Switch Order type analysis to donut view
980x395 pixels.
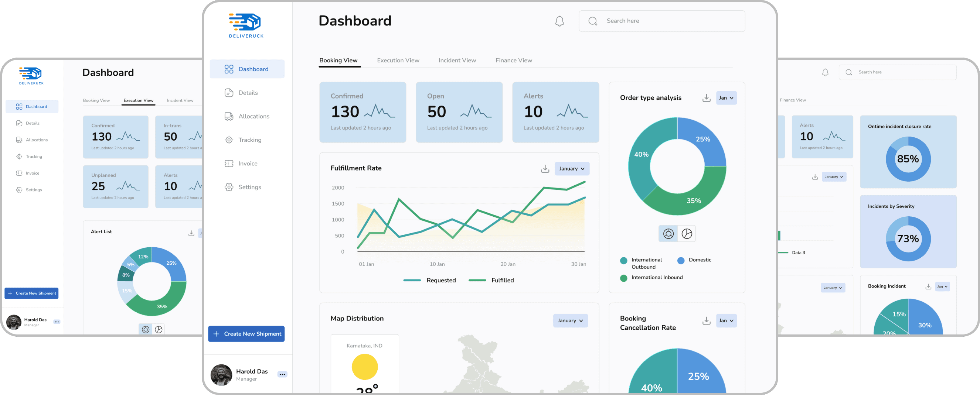[x=668, y=233]
